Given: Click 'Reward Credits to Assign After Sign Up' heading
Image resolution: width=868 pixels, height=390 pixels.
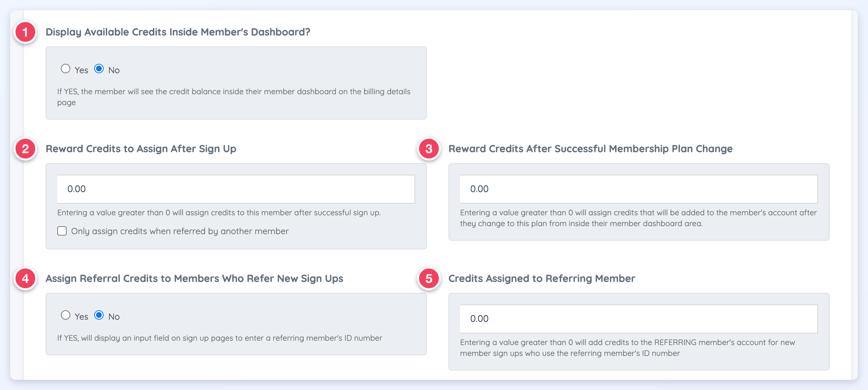Looking at the screenshot, I should pyautogui.click(x=141, y=149).
